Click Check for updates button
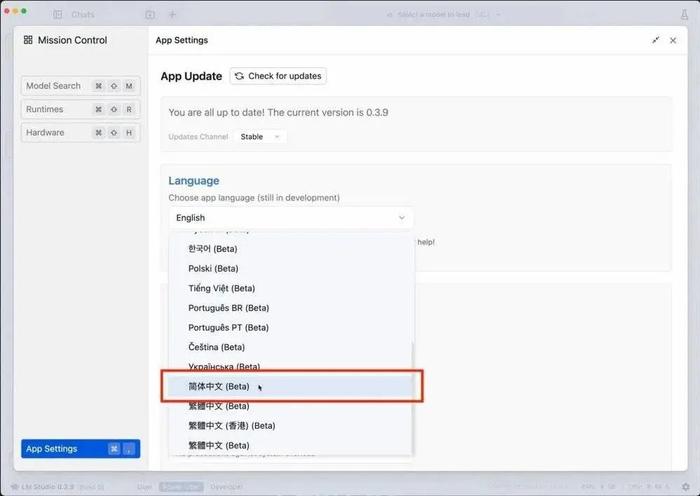700x496 pixels. click(278, 76)
